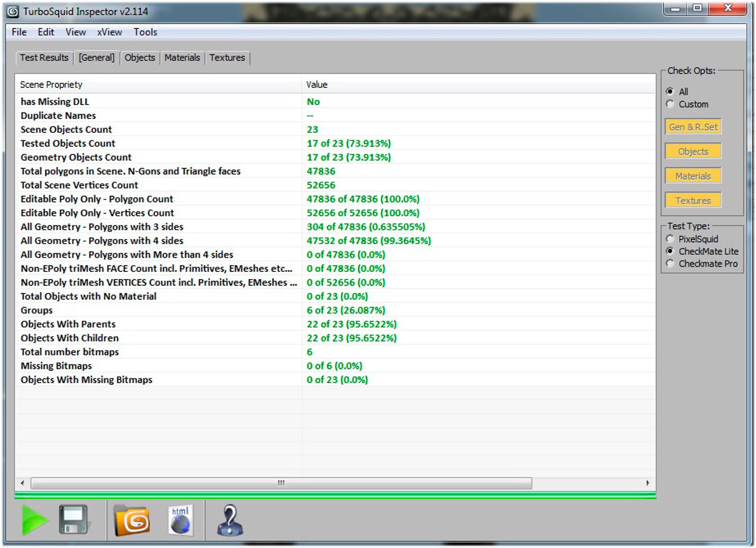Viewport: 756px width, 548px height.
Task: Click the value '0 of 6 (0.0%)'
Action: coord(334,366)
